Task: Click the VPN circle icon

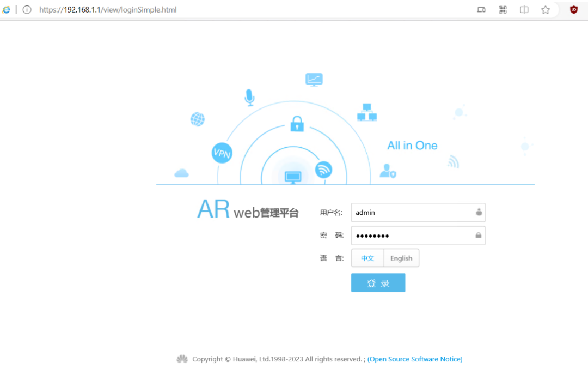Action: point(222,153)
